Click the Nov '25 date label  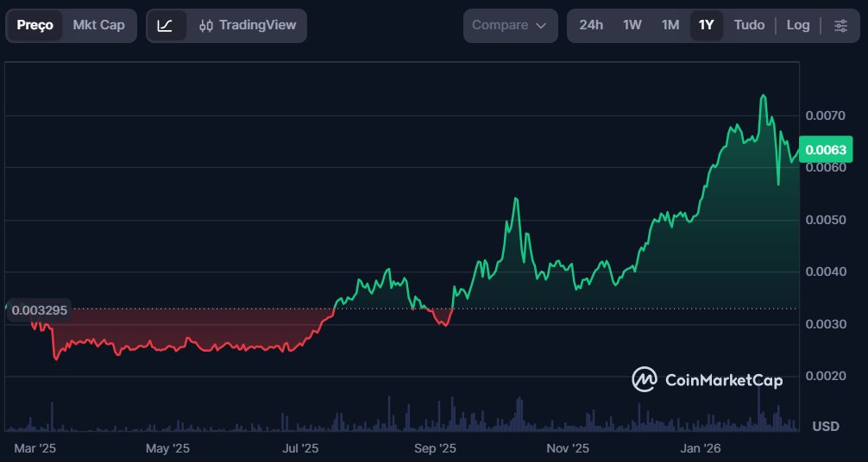coord(568,449)
